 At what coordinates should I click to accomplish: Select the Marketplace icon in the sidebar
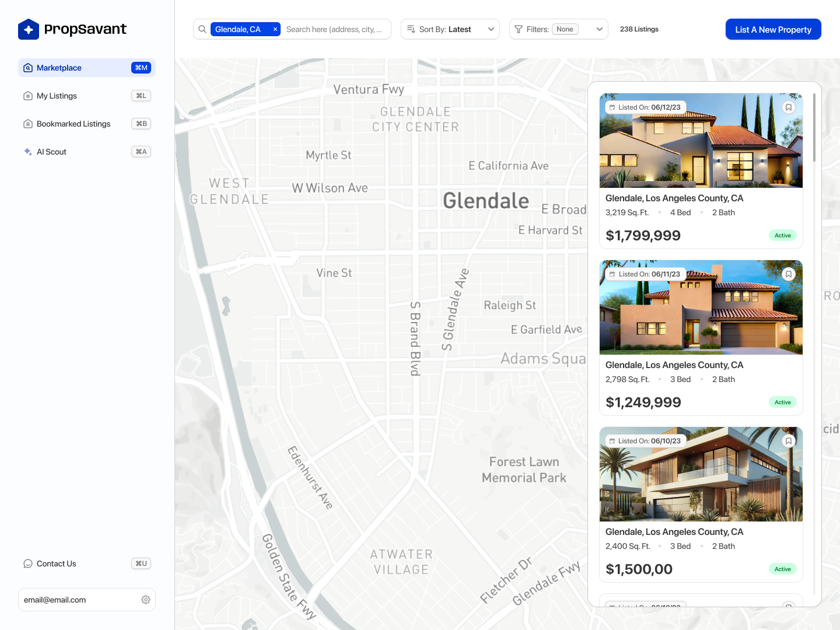(27, 68)
